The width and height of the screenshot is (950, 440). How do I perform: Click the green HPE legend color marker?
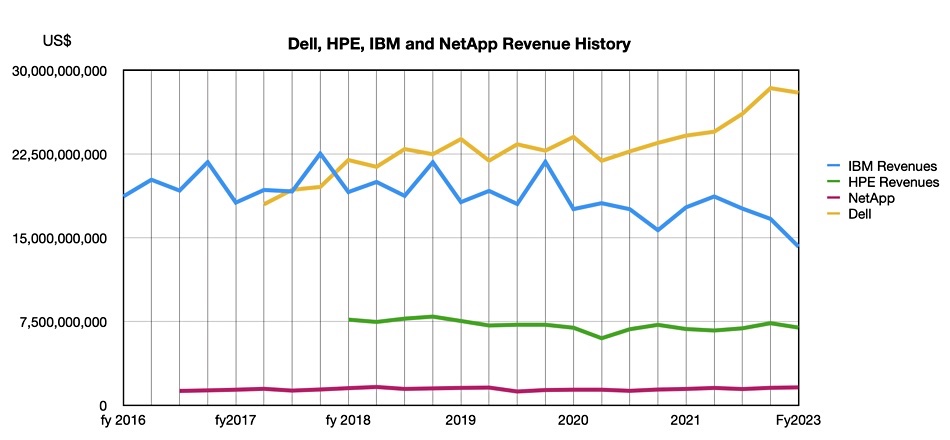pos(835,182)
